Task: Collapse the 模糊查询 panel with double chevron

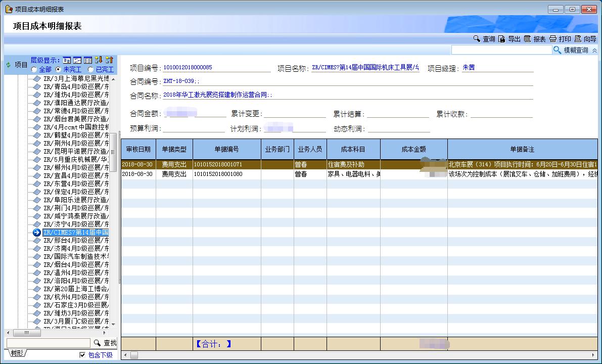Action: pyautogui.click(x=594, y=51)
